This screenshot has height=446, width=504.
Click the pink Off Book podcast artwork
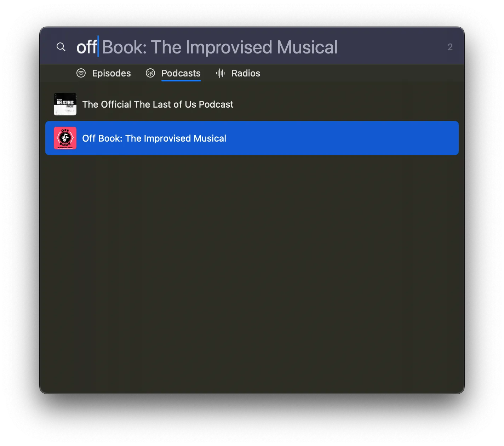(x=65, y=138)
